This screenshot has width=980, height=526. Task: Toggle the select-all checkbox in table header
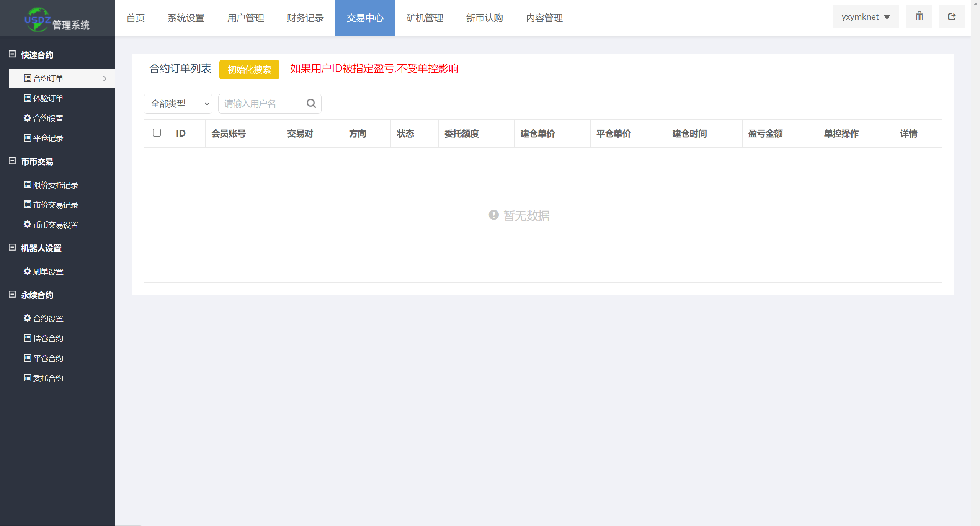tap(157, 133)
